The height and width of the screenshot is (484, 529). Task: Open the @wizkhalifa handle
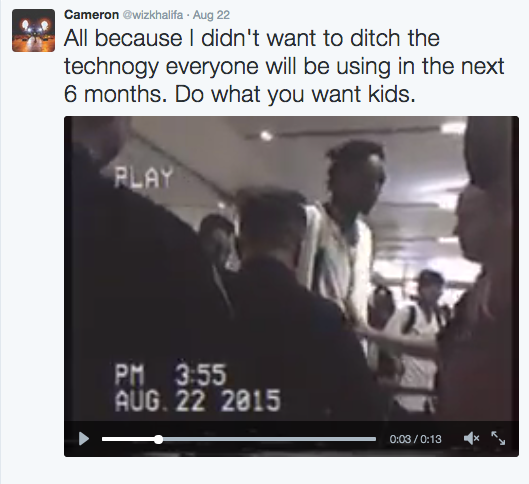(152, 15)
